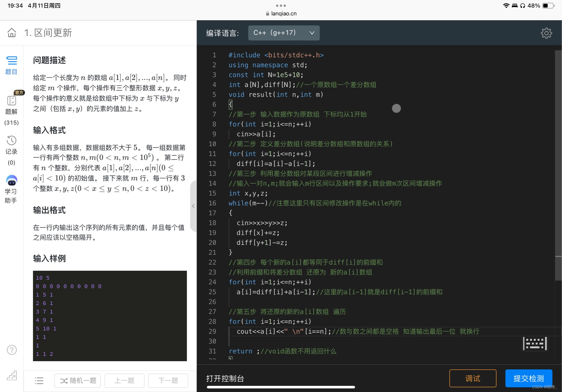This screenshot has height=392, width=562.
Task: Click the (315) solutions count
Action: (x=11, y=123)
